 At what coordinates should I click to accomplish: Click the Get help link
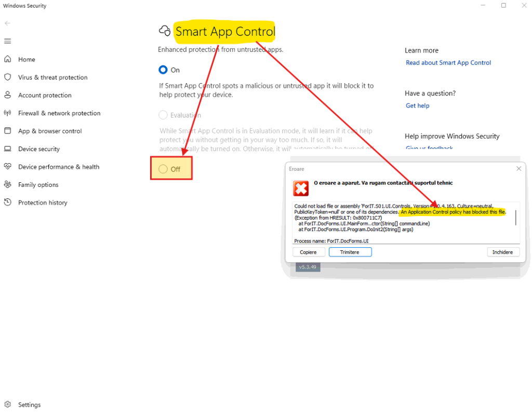point(417,105)
